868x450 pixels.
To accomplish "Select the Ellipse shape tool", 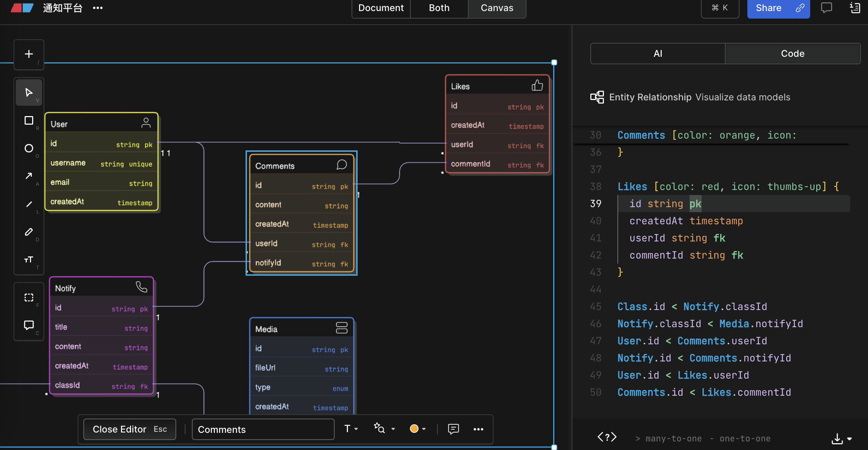I will [29, 148].
